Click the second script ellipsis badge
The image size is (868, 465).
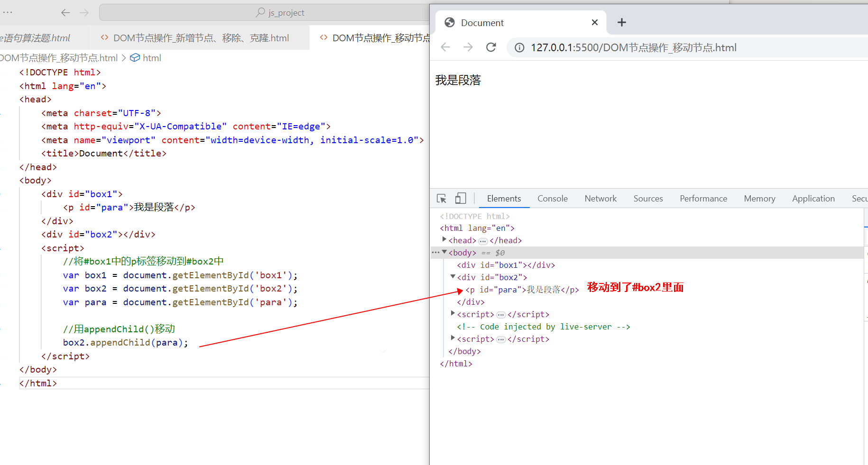[x=501, y=340]
